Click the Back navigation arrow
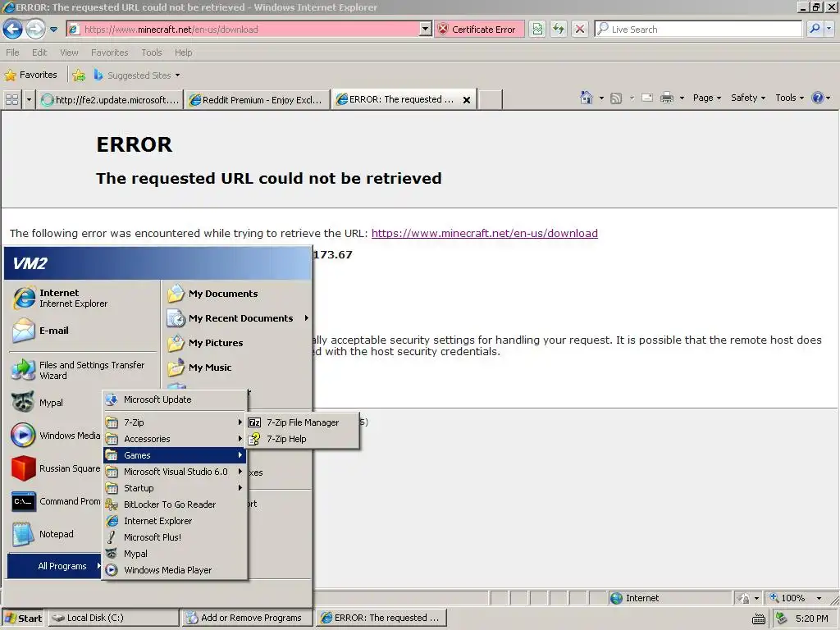 point(13,29)
